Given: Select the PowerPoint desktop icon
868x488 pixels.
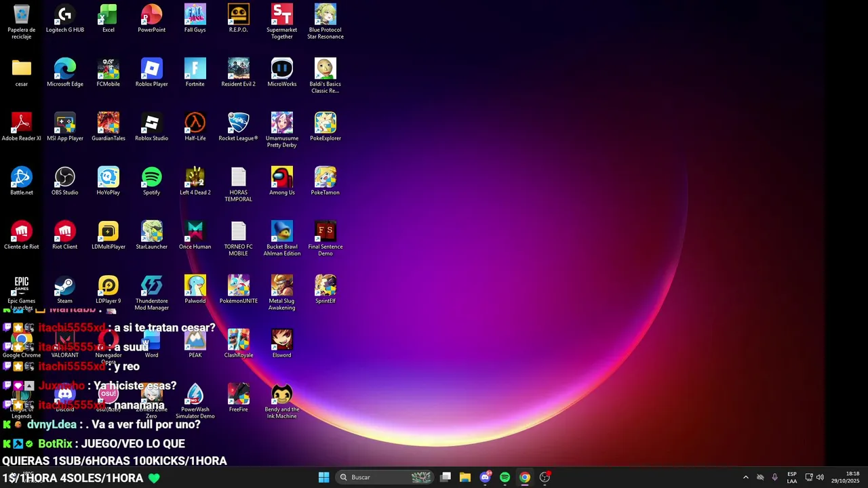Looking at the screenshot, I should (x=152, y=18).
